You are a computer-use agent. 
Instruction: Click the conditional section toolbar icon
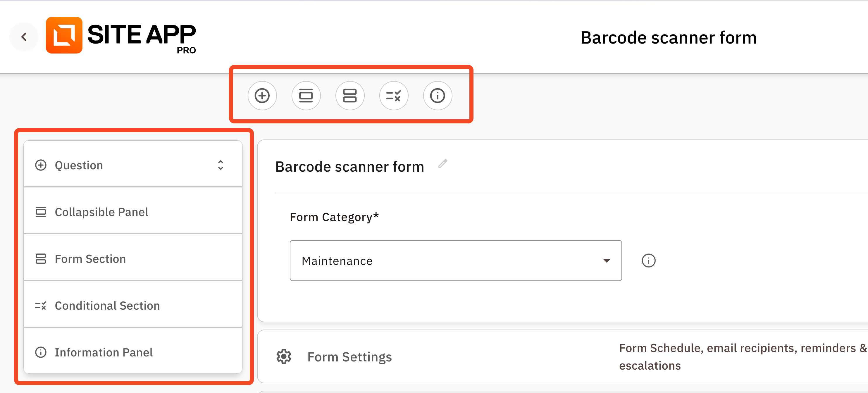point(394,96)
